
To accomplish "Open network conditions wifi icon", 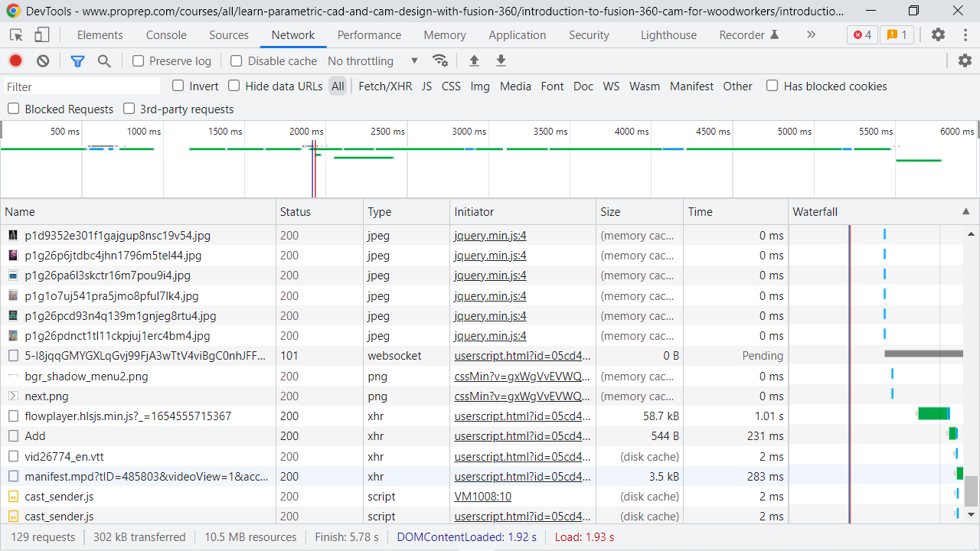I will point(439,61).
